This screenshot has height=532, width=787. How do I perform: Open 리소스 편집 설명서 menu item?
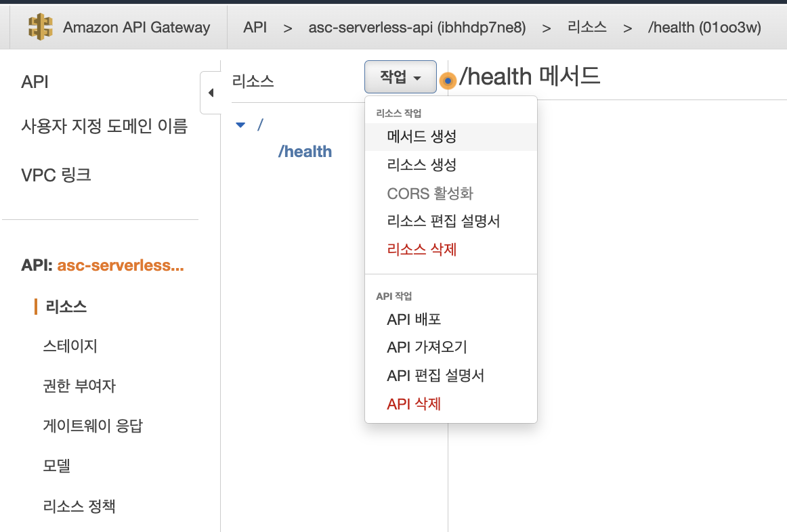pos(450,221)
